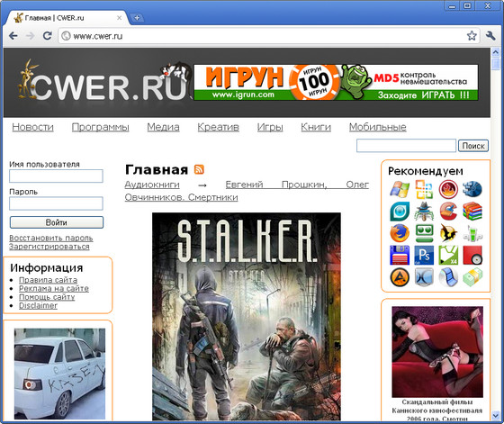Click the money stack icon
Screen dimensions: 504x424
coord(472,277)
